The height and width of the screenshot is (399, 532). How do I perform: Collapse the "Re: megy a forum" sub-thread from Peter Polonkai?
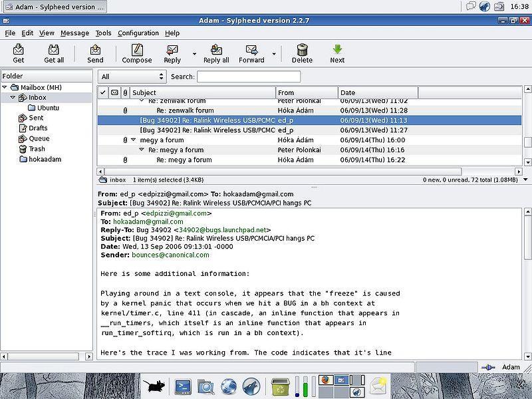tap(142, 150)
